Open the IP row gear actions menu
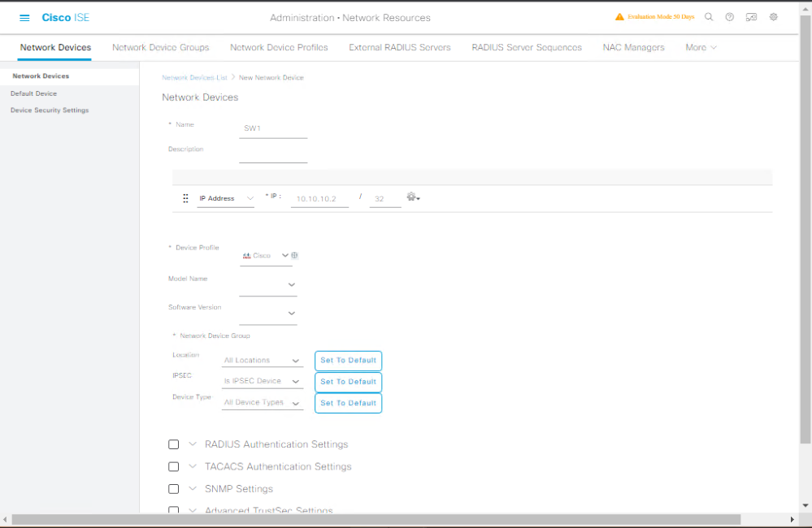Screen dimensions: 812x528 point(413,197)
